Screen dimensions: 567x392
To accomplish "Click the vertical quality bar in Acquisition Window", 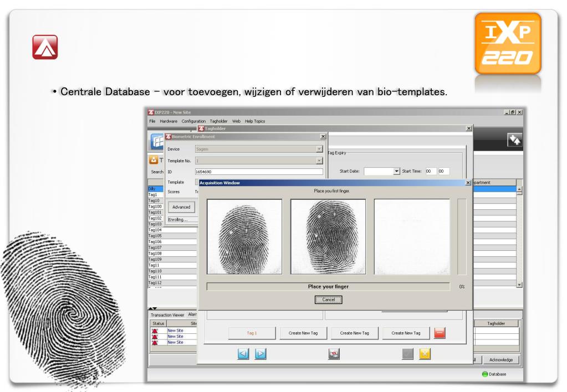I will coord(462,236).
